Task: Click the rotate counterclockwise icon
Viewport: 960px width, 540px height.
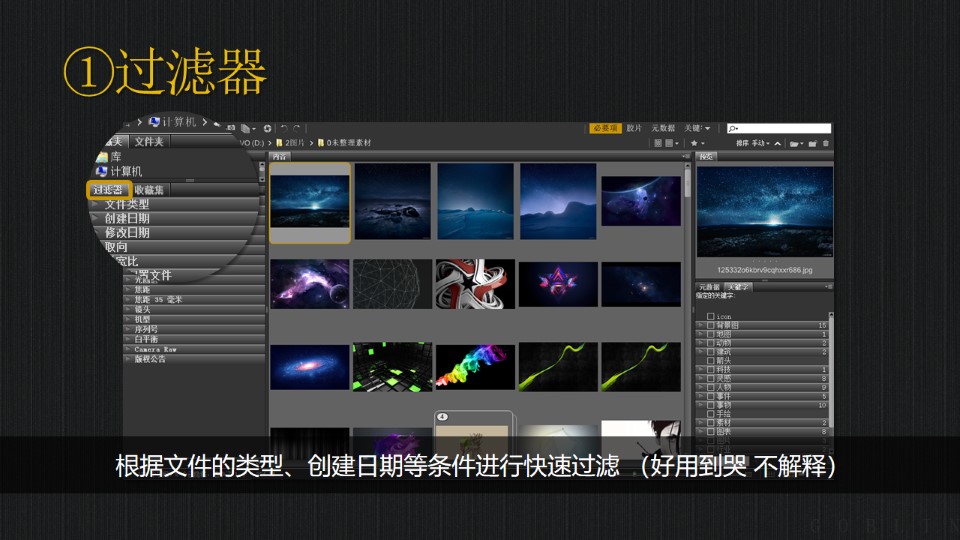Action: (x=284, y=128)
